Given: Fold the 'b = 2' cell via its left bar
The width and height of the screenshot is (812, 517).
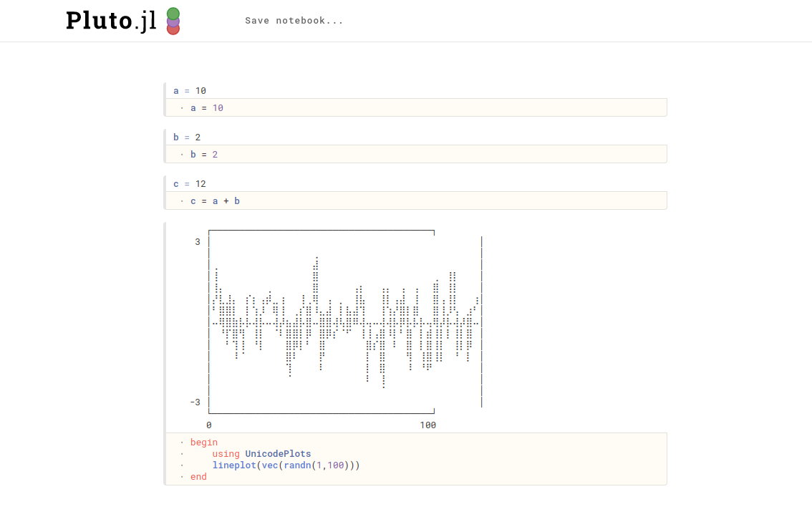Looking at the screenshot, I should click(165, 145).
